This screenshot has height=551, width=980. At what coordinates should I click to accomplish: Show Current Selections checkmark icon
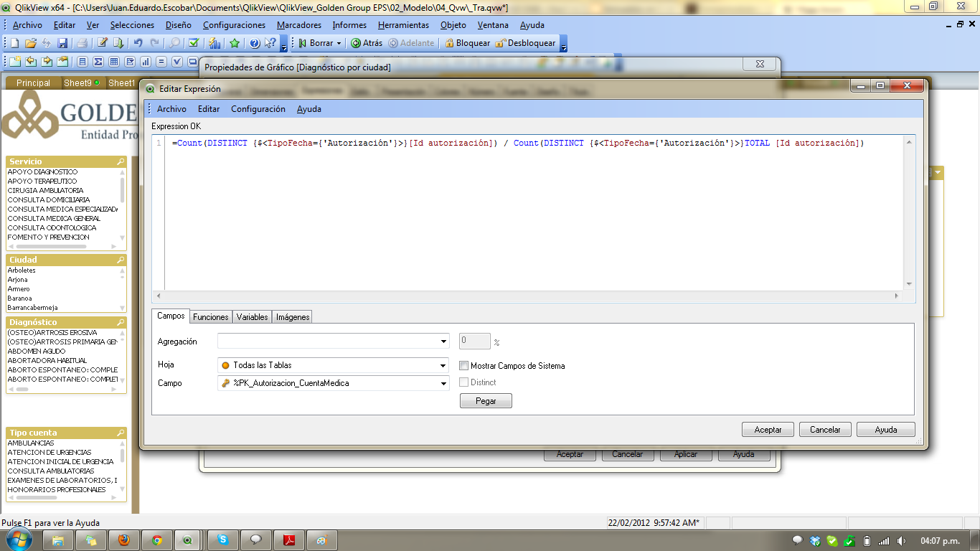pyautogui.click(x=193, y=43)
